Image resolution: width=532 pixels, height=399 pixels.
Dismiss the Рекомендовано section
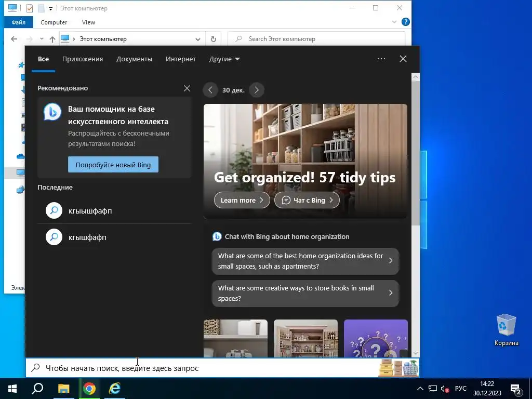tap(187, 88)
